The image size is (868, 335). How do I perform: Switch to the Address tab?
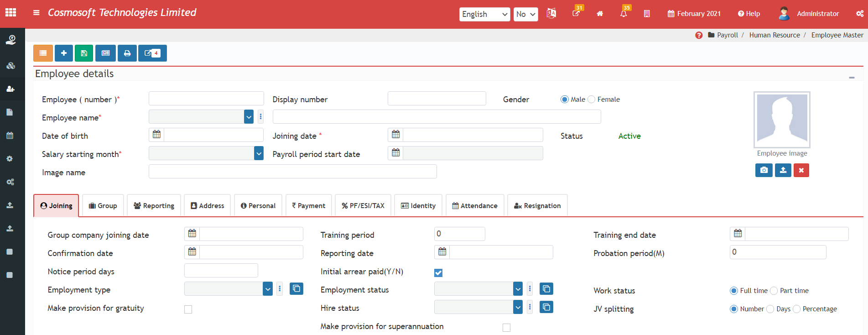(x=208, y=205)
